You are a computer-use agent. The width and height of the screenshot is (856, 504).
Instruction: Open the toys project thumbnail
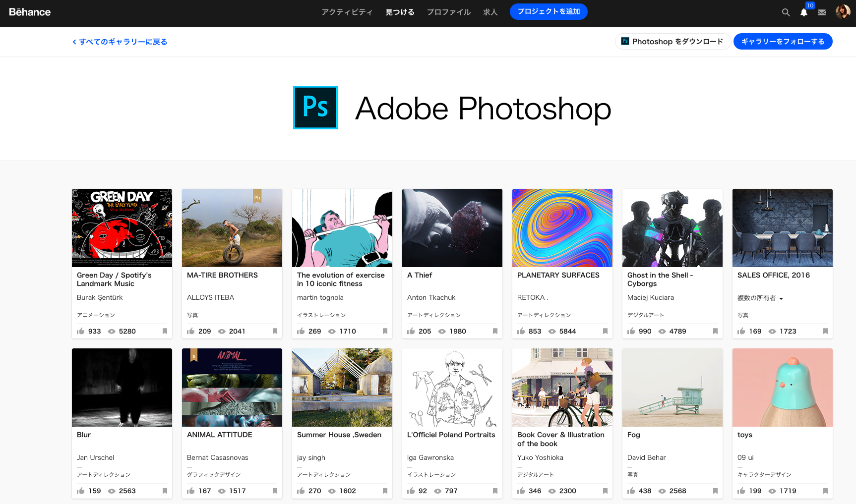[783, 388]
